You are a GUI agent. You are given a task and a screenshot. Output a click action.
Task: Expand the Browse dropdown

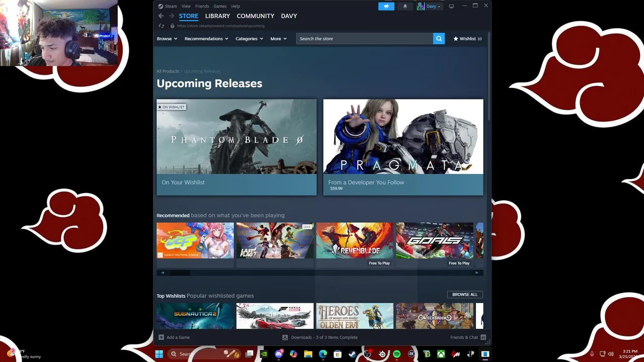pyautogui.click(x=167, y=39)
